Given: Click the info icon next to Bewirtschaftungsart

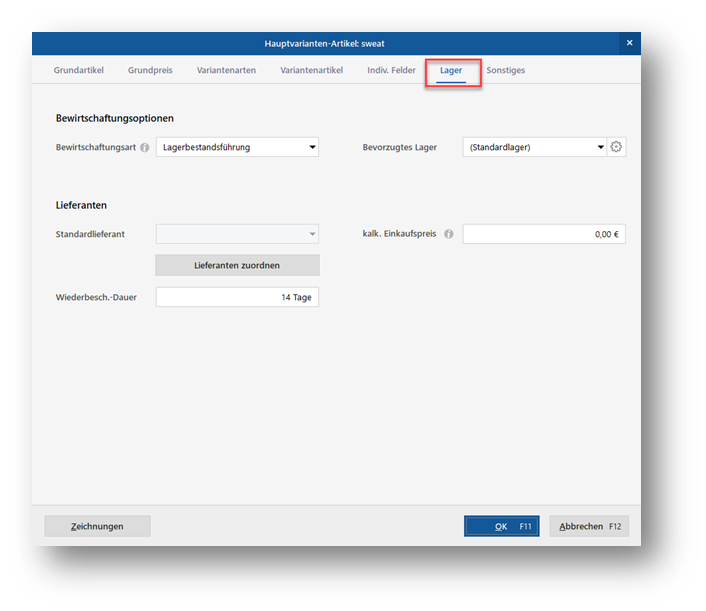Looking at the screenshot, I should click(145, 148).
